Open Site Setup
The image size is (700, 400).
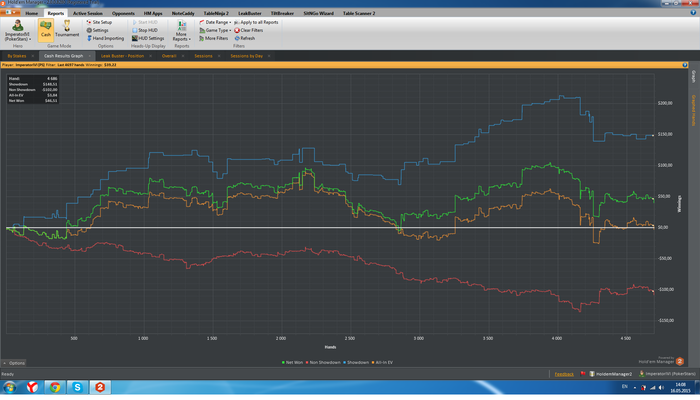click(x=99, y=22)
